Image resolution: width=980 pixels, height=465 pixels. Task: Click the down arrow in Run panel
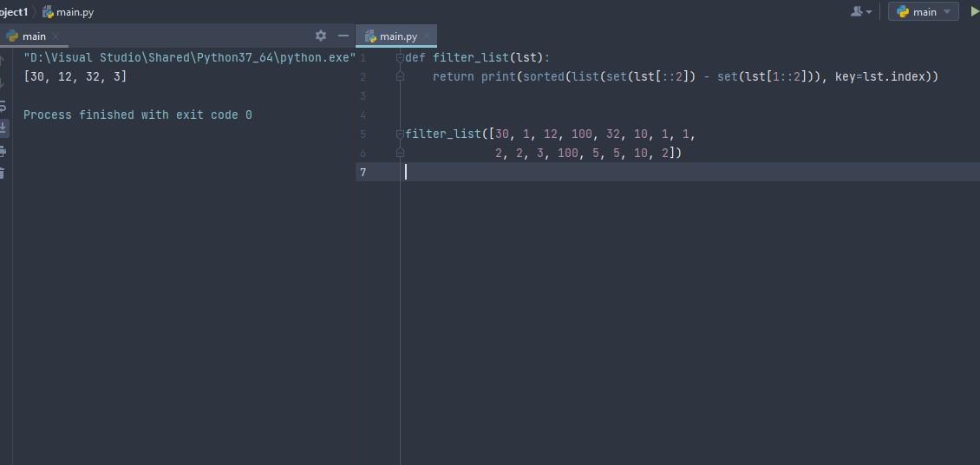[x=3, y=83]
